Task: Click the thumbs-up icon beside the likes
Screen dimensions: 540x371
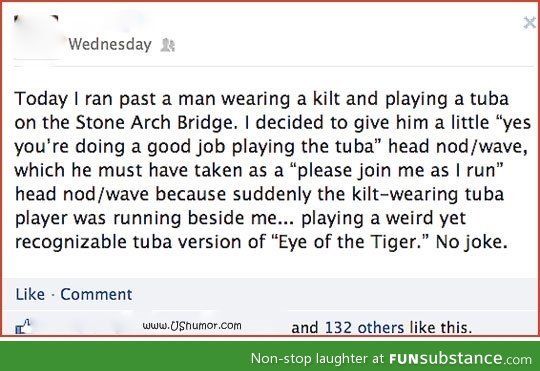Action: pos(23,327)
